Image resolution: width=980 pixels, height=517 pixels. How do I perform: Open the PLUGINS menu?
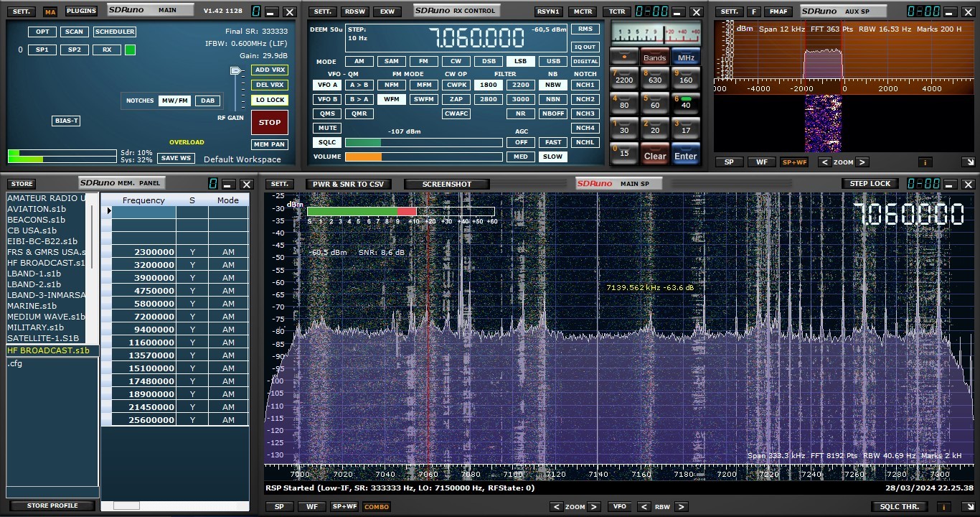[81, 11]
